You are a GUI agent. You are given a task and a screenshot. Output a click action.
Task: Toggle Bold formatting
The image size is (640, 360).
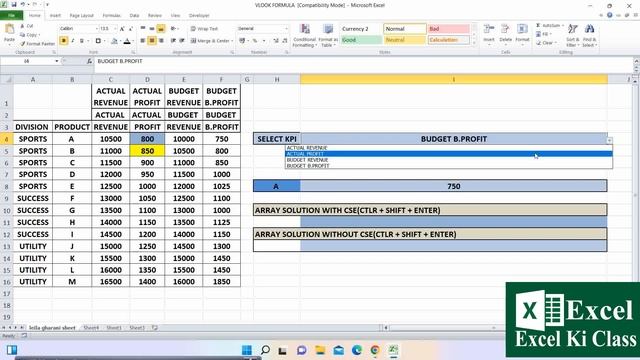[x=63, y=41]
